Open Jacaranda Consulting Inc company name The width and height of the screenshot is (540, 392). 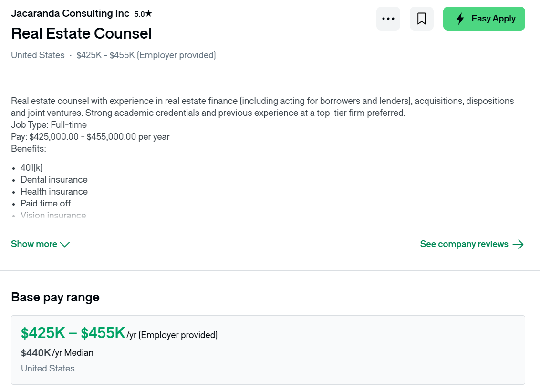click(70, 13)
